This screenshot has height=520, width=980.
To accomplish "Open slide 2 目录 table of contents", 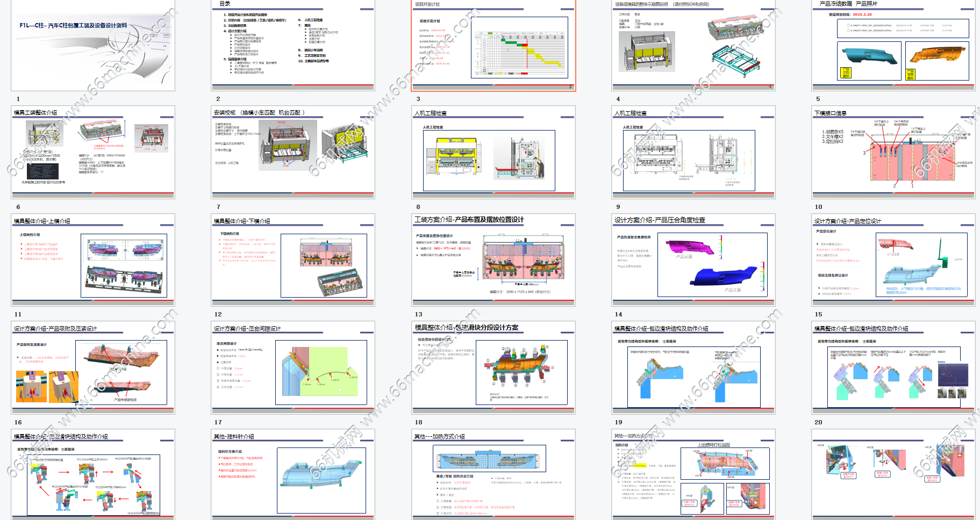I will click(x=293, y=45).
